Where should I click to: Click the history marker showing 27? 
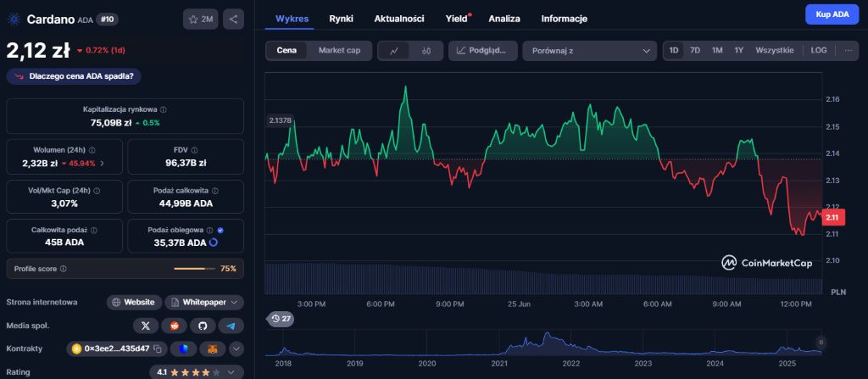281,319
